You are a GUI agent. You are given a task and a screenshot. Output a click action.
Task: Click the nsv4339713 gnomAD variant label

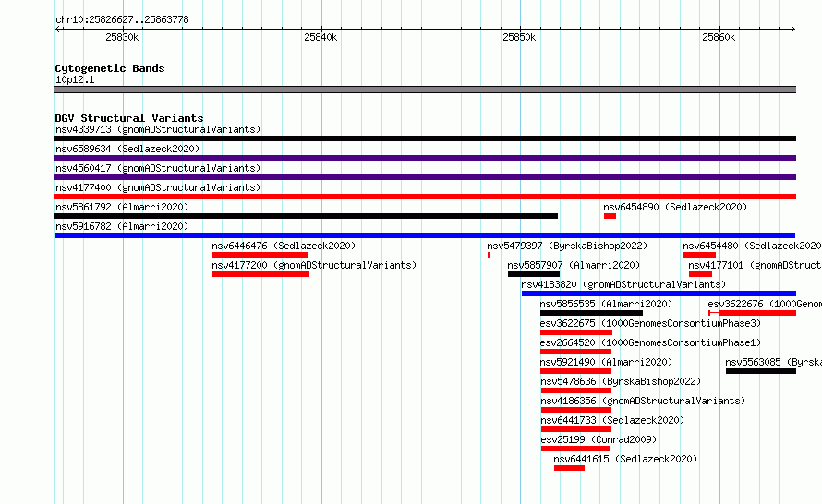[x=158, y=129]
